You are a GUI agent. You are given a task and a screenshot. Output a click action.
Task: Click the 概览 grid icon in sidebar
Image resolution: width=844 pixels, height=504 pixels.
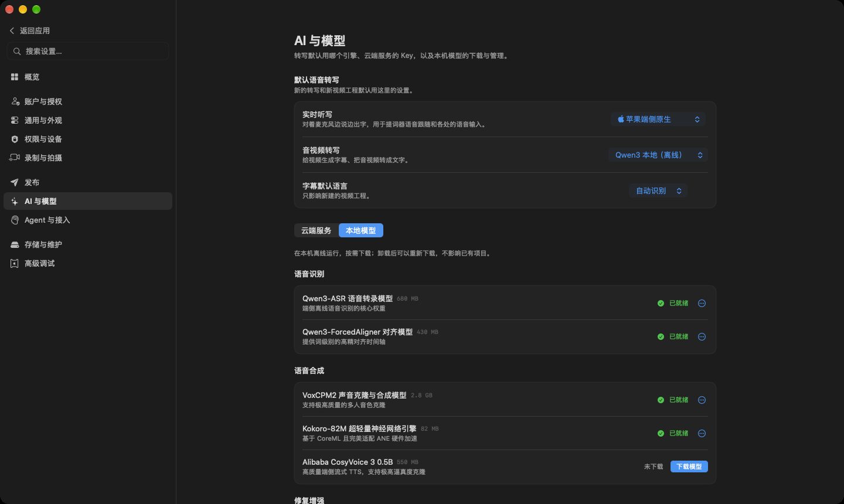point(15,77)
